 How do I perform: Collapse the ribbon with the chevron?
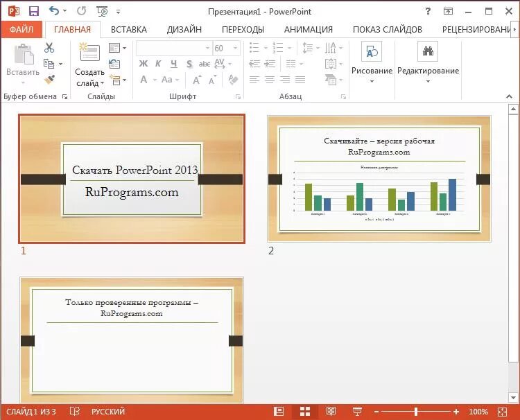click(x=509, y=96)
